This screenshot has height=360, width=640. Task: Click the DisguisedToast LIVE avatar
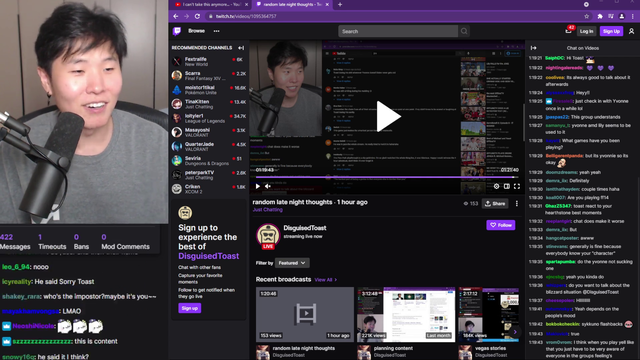[268, 236]
